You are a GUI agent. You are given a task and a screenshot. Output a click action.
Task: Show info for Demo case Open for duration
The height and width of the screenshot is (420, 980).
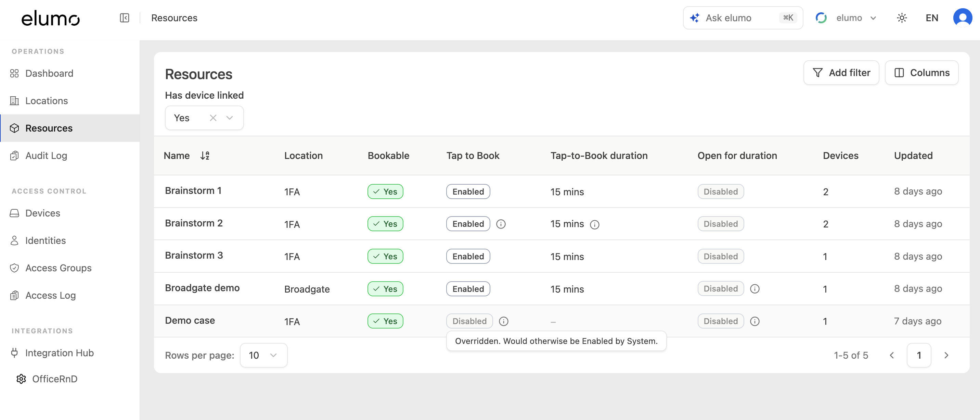755,321
